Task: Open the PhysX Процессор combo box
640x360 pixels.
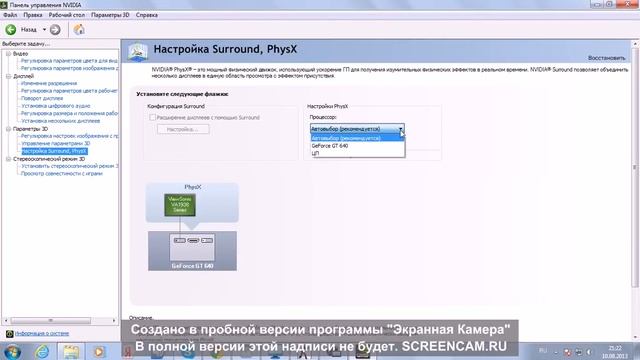Action: coord(357,129)
